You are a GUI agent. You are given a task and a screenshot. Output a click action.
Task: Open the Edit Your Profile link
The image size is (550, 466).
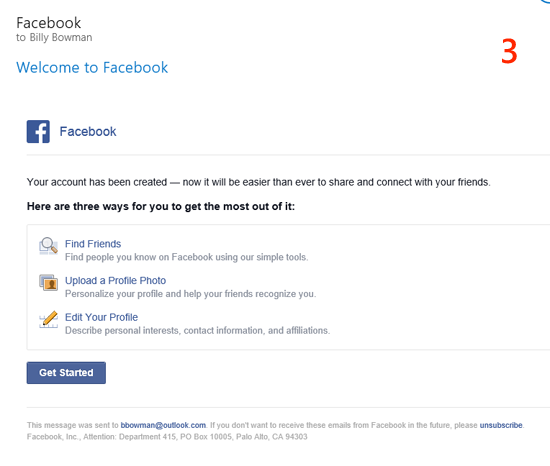click(x=101, y=317)
